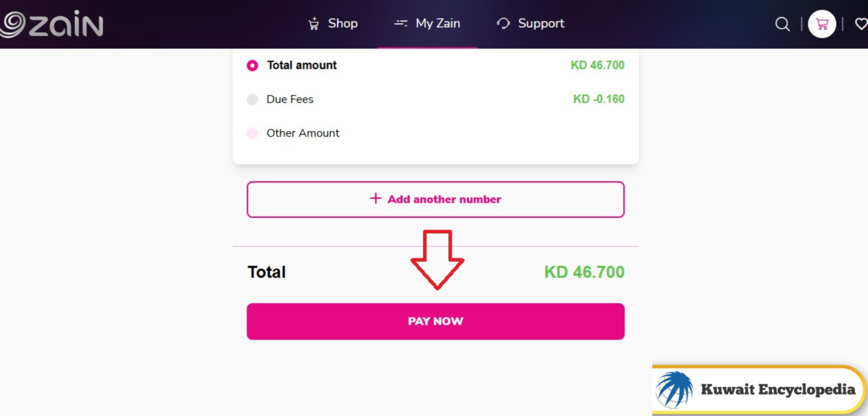Image resolution: width=868 pixels, height=416 pixels.
Task: Open the Support menu
Action: click(x=540, y=24)
